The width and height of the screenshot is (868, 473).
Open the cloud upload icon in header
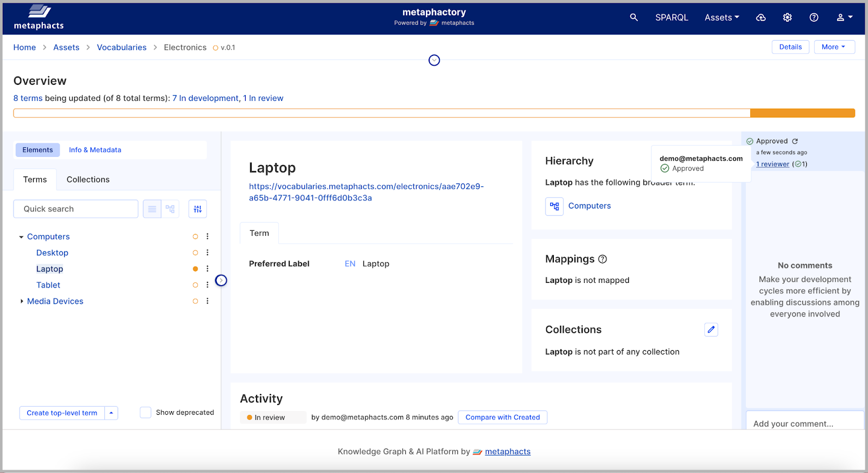point(761,17)
